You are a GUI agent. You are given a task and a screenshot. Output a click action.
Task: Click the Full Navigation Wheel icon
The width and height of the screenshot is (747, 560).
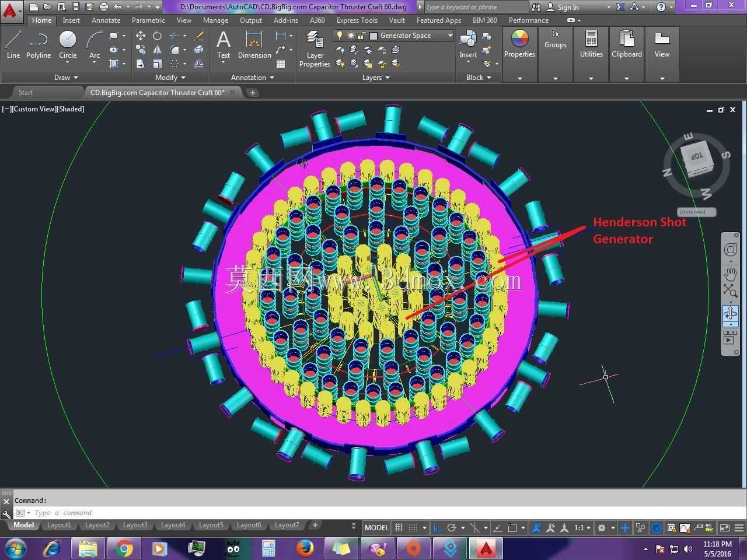click(731, 250)
